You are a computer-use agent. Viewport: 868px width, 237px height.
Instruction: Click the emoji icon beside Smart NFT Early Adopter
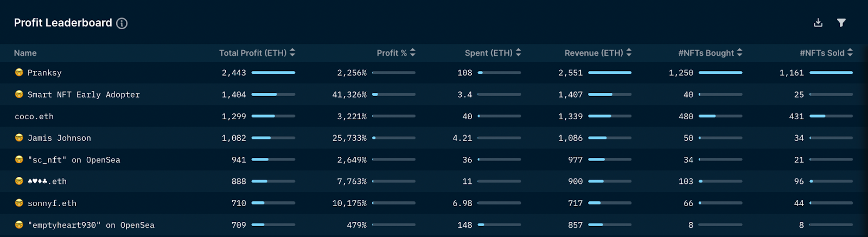tap(19, 94)
